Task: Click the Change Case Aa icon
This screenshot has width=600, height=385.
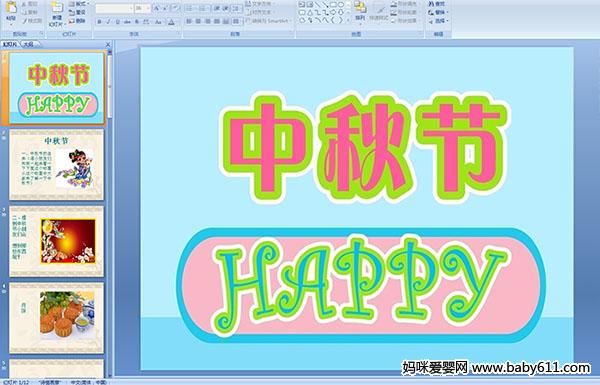Action: (158, 22)
